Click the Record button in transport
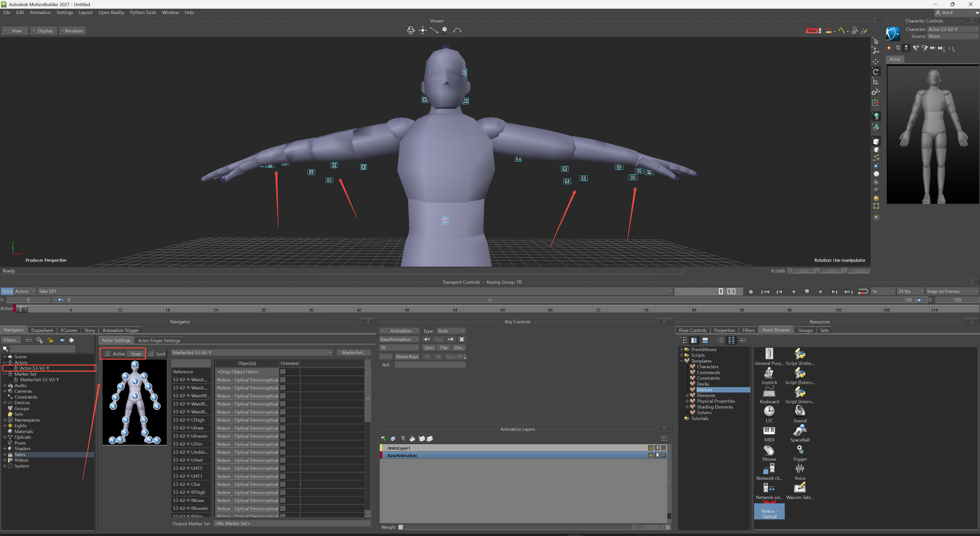This screenshot has height=536, width=980. 751,291
